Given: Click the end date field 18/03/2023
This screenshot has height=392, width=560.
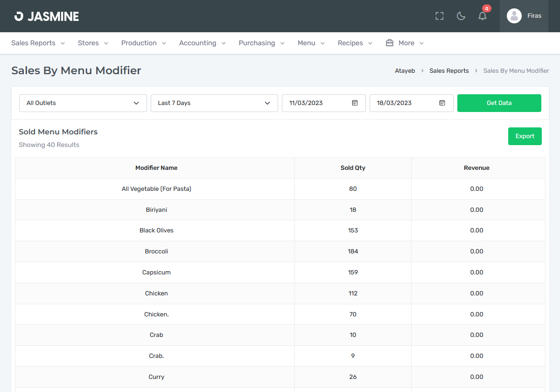Looking at the screenshot, I should tap(412, 103).
